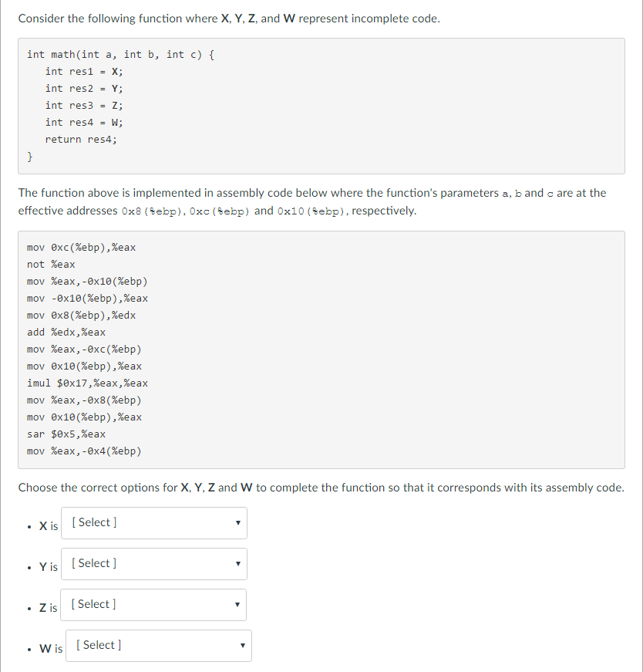The width and height of the screenshot is (643, 672).
Task: Click the bold W label near the bottom
Action: pos(44,649)
